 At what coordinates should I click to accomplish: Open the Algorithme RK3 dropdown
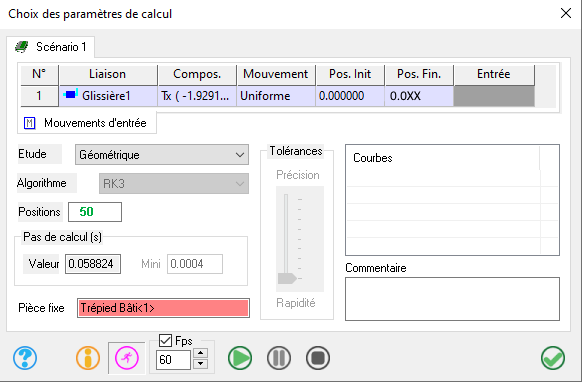point(174,183)
